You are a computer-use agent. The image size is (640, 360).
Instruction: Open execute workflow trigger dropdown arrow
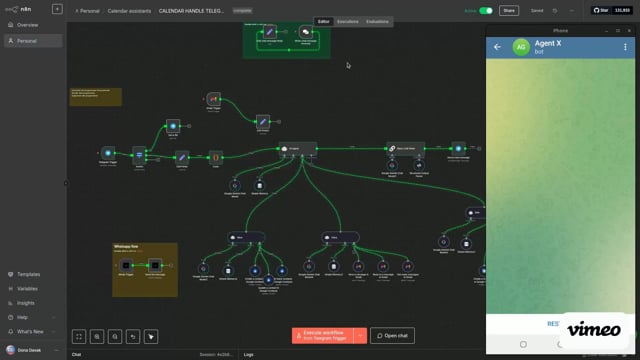click(360, 336)
